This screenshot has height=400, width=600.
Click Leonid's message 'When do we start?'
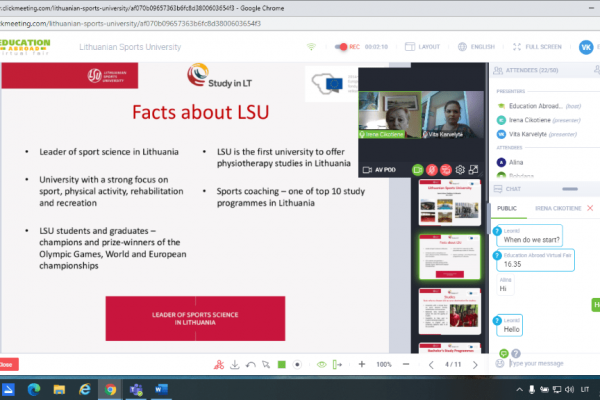530,236
